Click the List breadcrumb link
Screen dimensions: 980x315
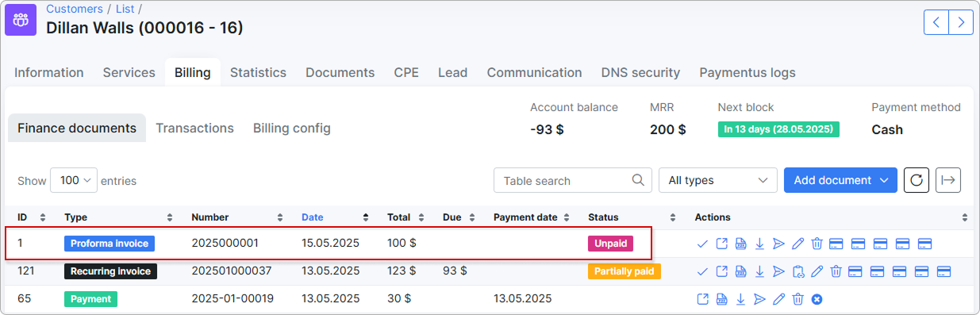tap(125, 9)
